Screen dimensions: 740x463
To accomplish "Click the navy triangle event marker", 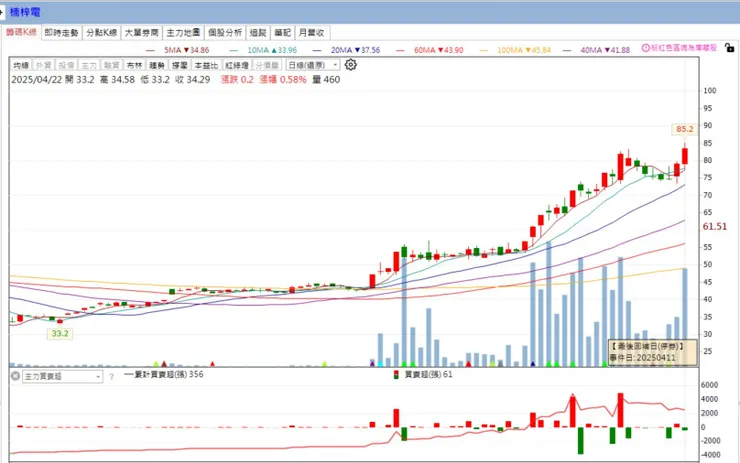I will [533, 364].
